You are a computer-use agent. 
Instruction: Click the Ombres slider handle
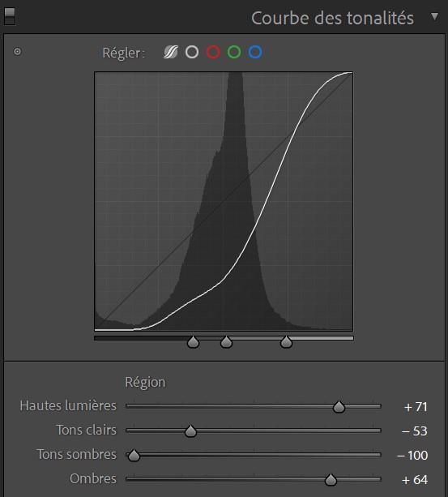coord(331,479)
